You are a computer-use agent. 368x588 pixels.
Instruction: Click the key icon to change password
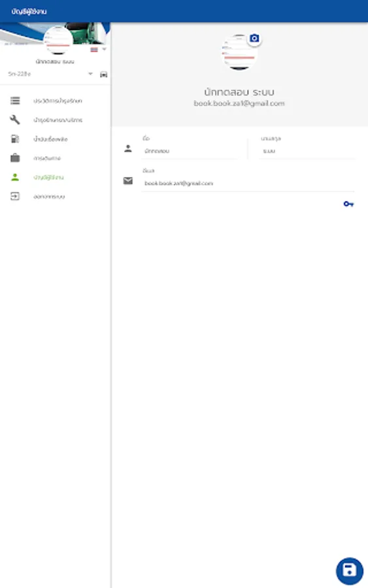348,204
